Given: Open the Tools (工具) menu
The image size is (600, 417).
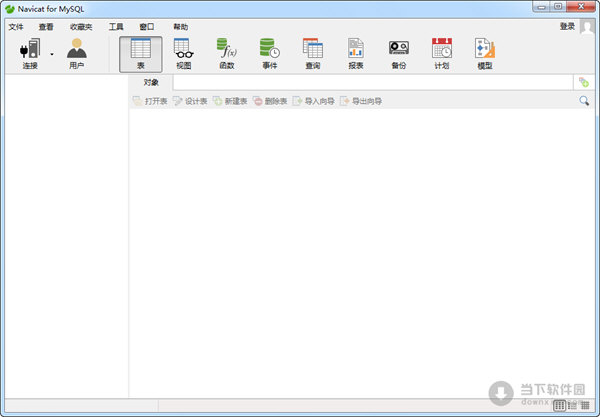Looking at the screenshot, I should [116, 27].
